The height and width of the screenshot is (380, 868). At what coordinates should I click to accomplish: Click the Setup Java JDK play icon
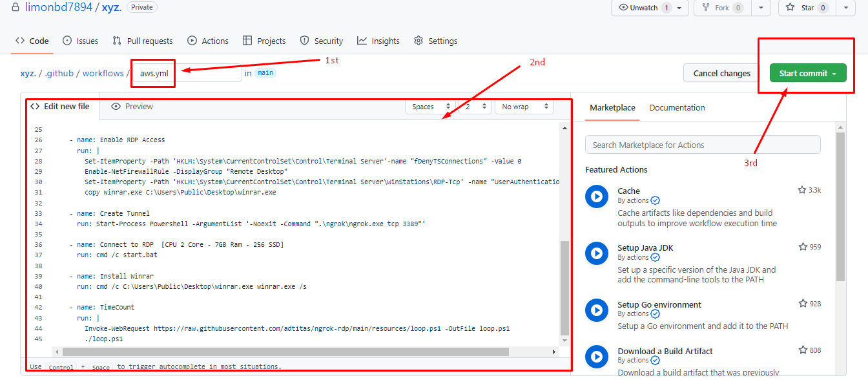597,253
